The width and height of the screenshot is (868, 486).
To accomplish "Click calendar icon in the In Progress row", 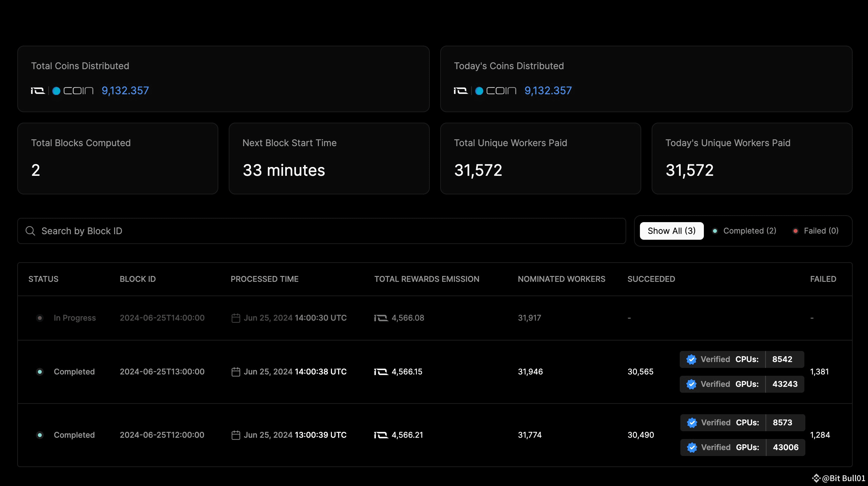I will (236, 318).
